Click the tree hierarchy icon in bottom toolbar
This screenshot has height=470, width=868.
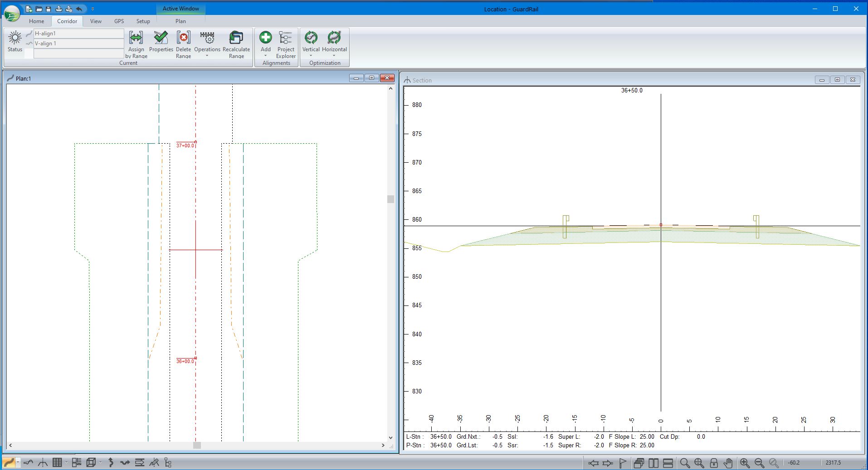point(168,463)
